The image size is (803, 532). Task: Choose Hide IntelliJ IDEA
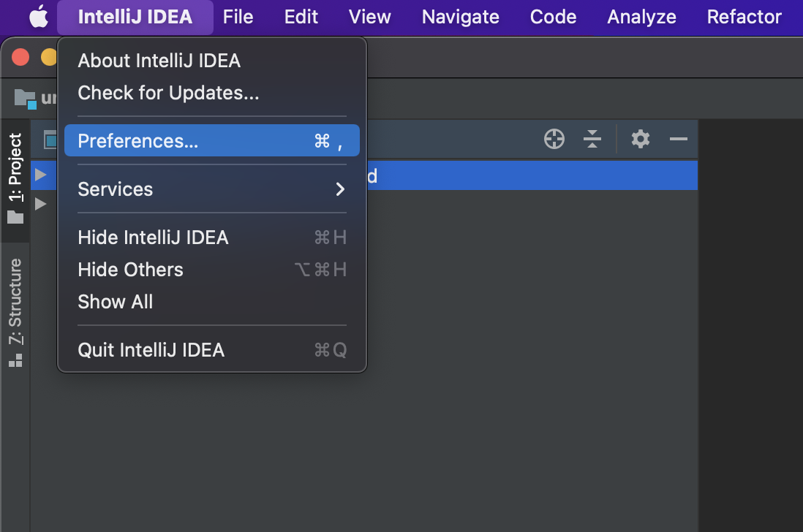pos(212,237)
